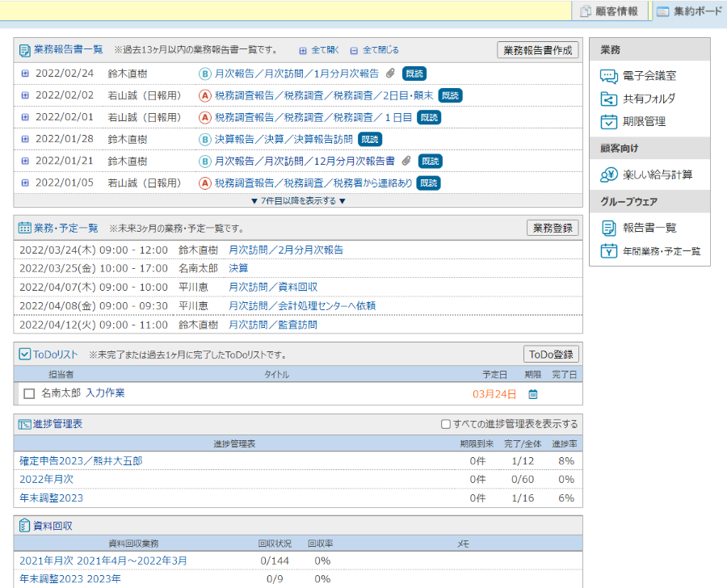Show more reports via 7件目以降を表示する
This screenshot has height=588, width=727.
pos(298,201)
